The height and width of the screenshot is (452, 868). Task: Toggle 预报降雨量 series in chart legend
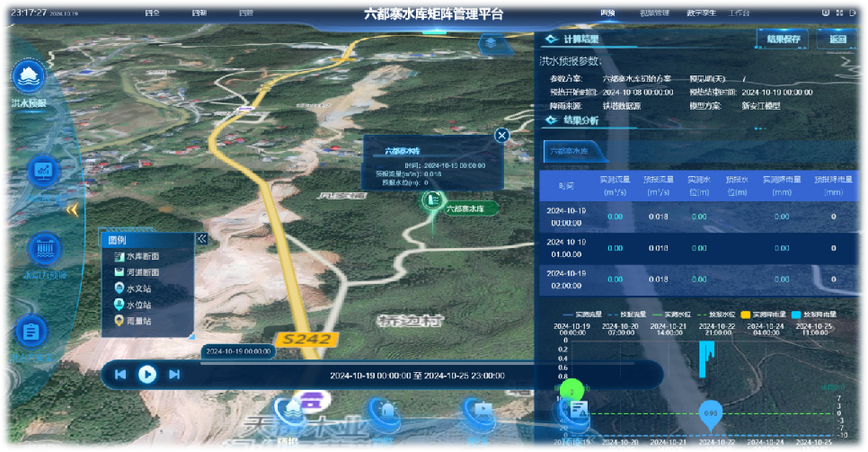(814, 314)
